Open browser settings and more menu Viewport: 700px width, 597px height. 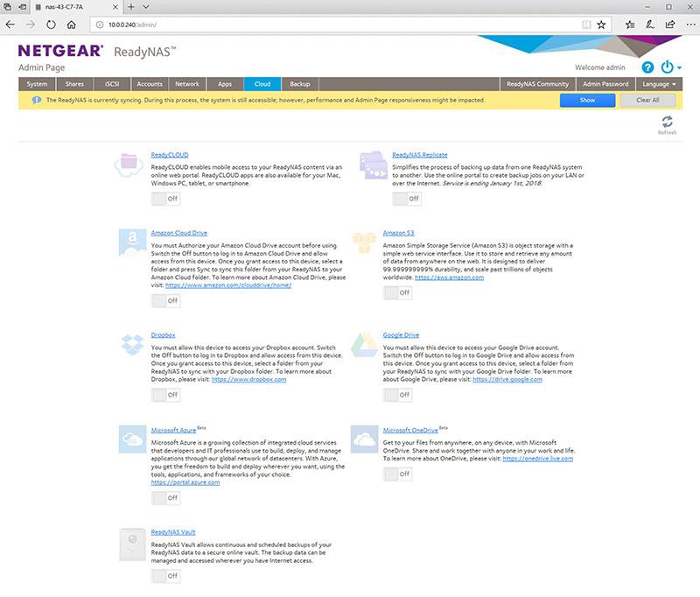(690, 25)
